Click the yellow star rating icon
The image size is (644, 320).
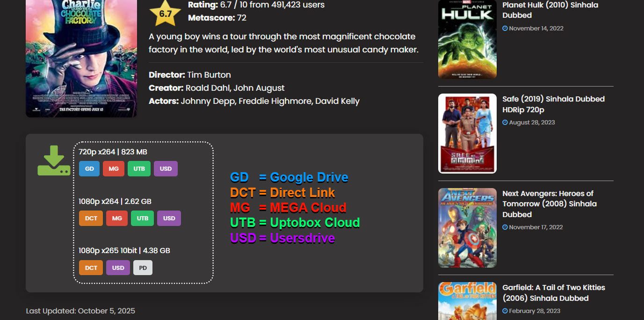pyautogui.click(x=165, y=14)
